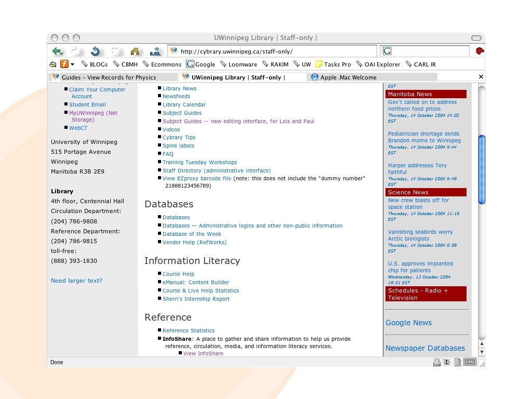Viewport: 532px width, 399px height.
Task: Go back with the green Back arrow
Action: (57, 51)
